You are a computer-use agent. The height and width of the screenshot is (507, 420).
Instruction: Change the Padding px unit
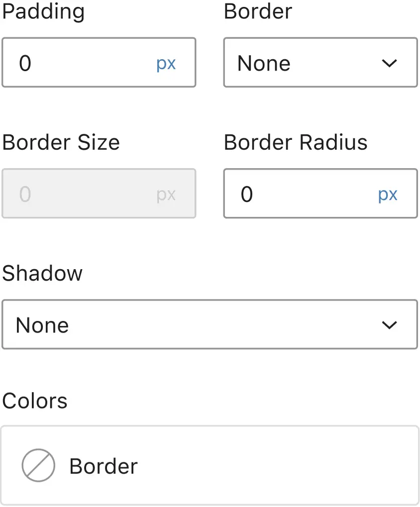[x=166, y=64]
